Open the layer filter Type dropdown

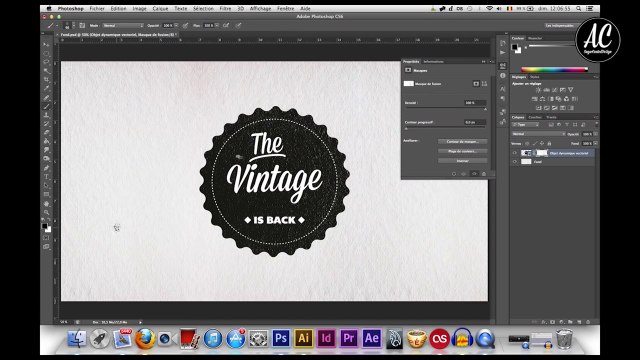pyautogui.click(x=526, y=124)
